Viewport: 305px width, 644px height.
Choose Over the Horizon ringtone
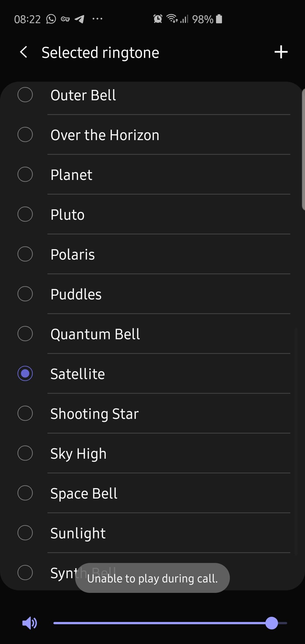105,135
